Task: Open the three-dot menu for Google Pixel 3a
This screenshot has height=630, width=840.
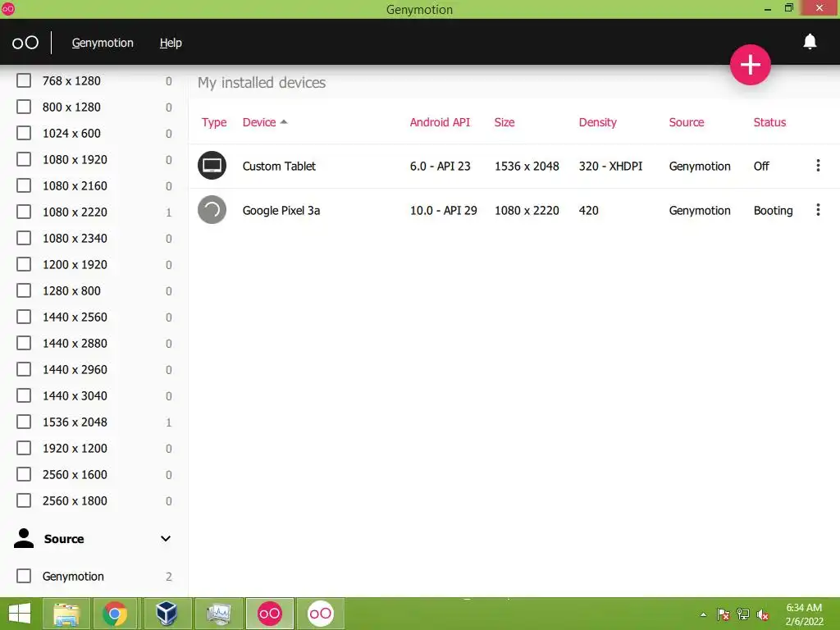Action: point(818,210)
